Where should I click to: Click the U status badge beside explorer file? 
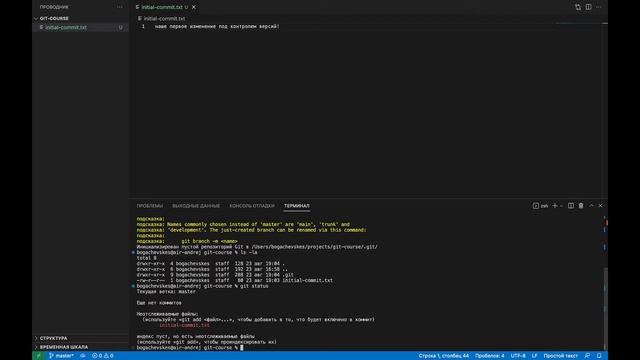tap(120, 27)
